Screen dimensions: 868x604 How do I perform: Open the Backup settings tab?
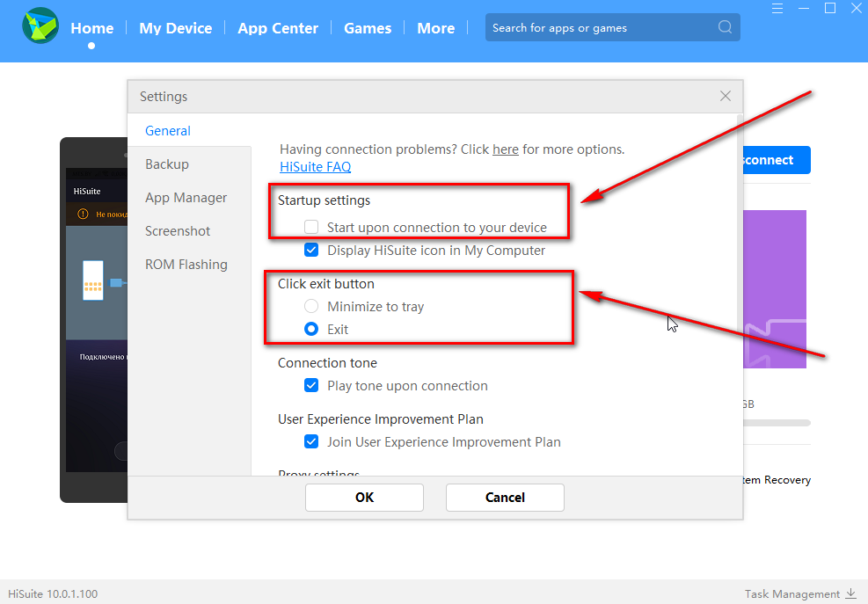167,164
